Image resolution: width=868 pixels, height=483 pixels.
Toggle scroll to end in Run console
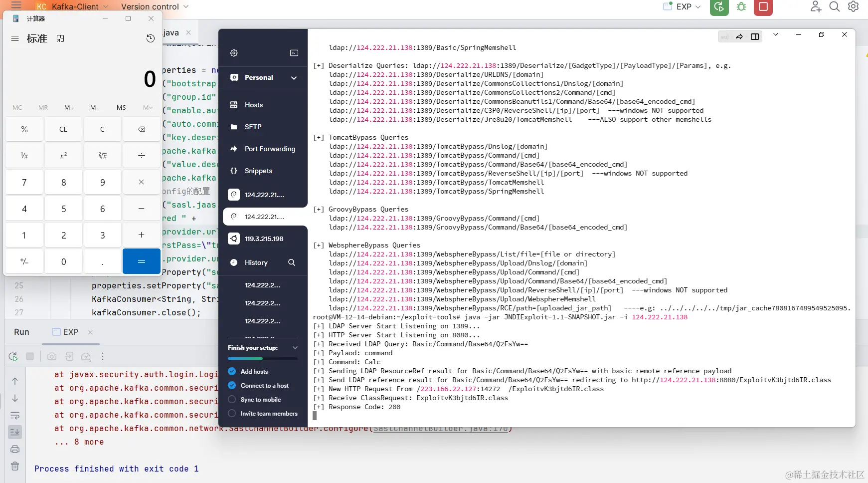click(15, 432)
